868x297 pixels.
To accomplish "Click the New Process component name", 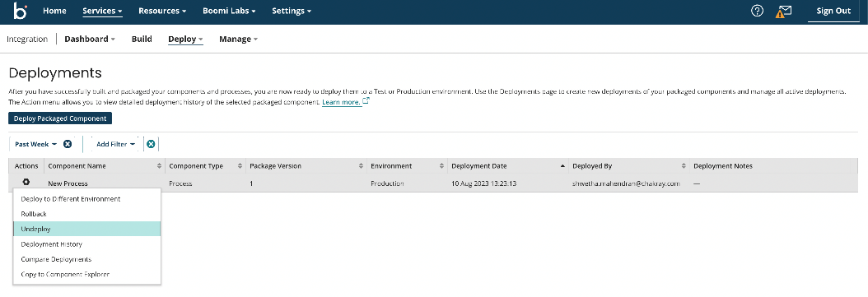I will pyautogui.click(x=68, y=183).
